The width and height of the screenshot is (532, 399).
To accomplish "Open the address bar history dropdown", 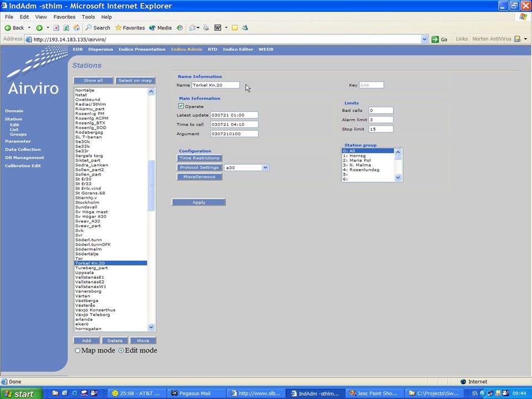I will 424,39.
